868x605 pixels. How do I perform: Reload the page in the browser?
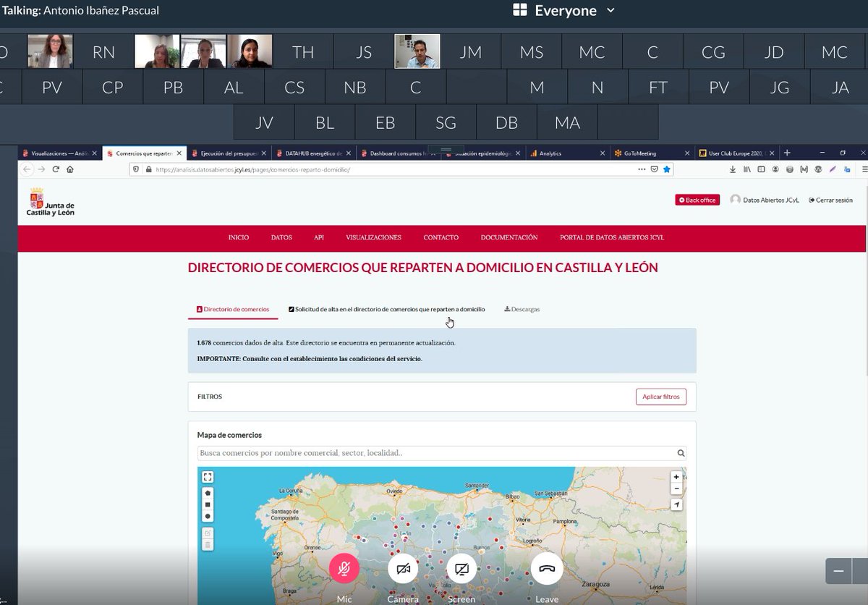tap(56, 169)
